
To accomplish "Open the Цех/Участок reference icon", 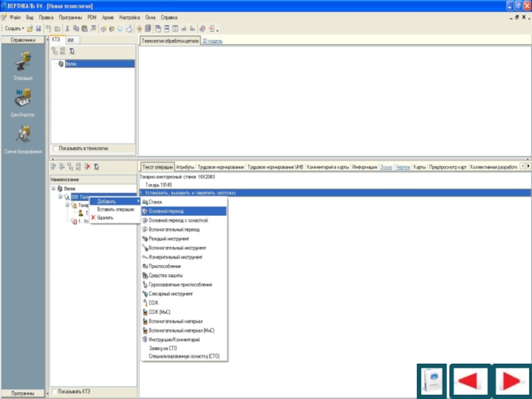I will (x=23, y=98).
